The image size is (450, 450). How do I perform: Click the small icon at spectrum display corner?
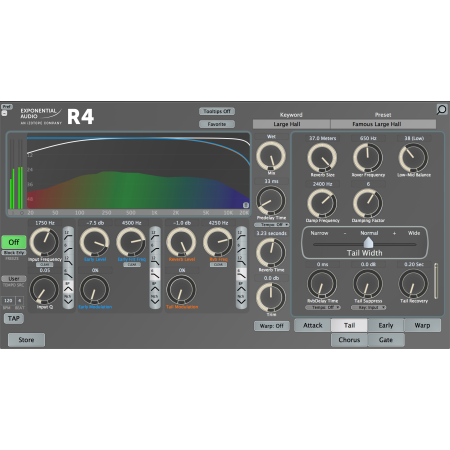(246, 205)
